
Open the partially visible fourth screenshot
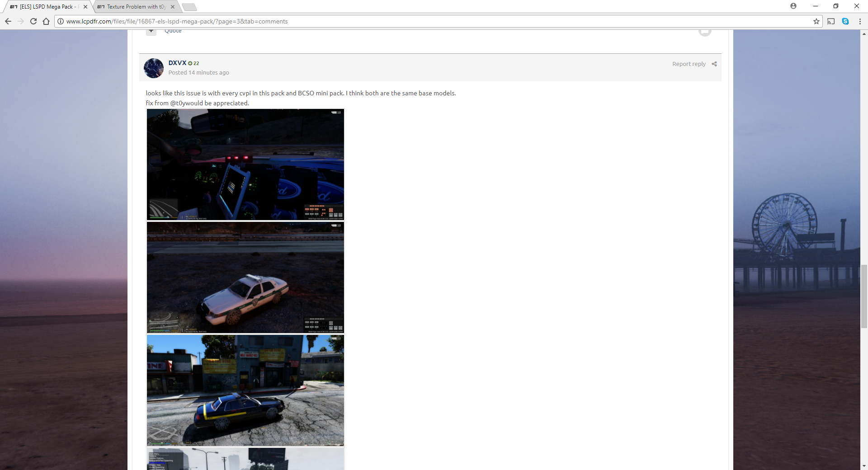coord(245,459)
